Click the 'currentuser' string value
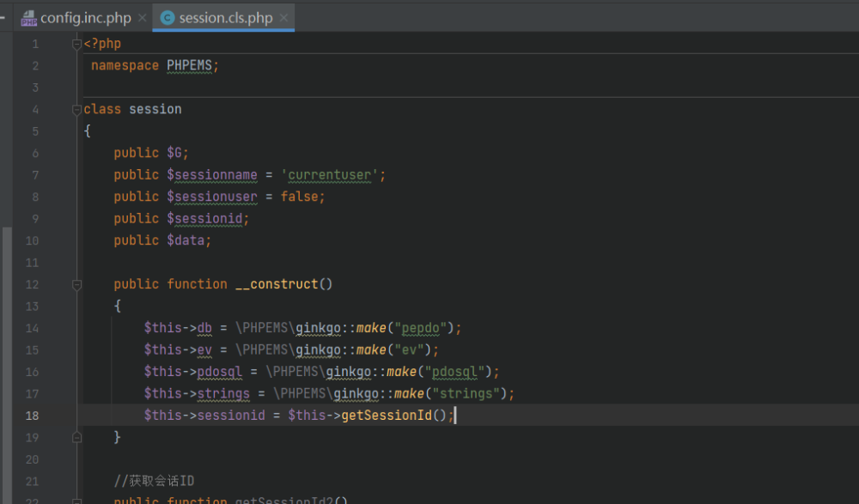 pyautogui.click(x=329, y=175)
